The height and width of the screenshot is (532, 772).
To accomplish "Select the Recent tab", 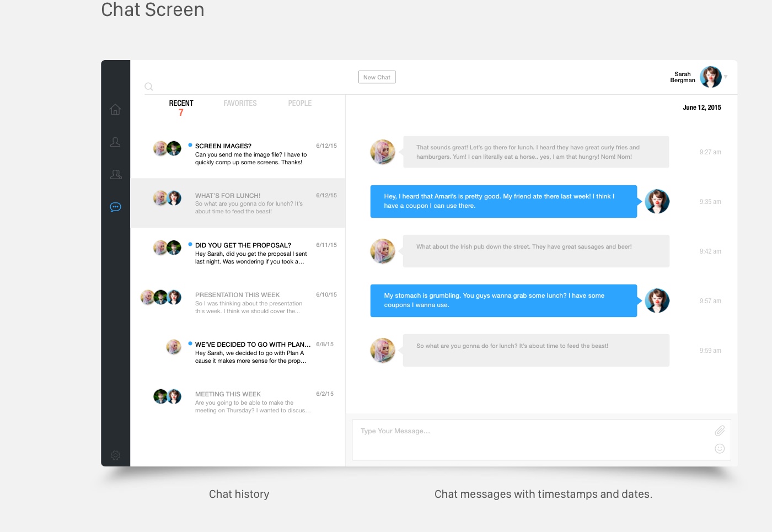I will 181,103.
